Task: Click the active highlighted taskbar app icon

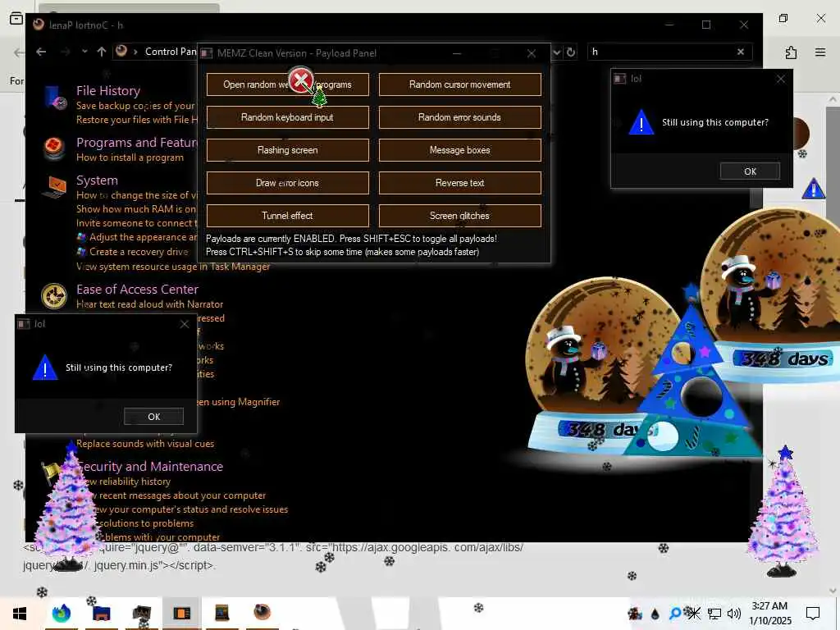Action: pos(181,614)
